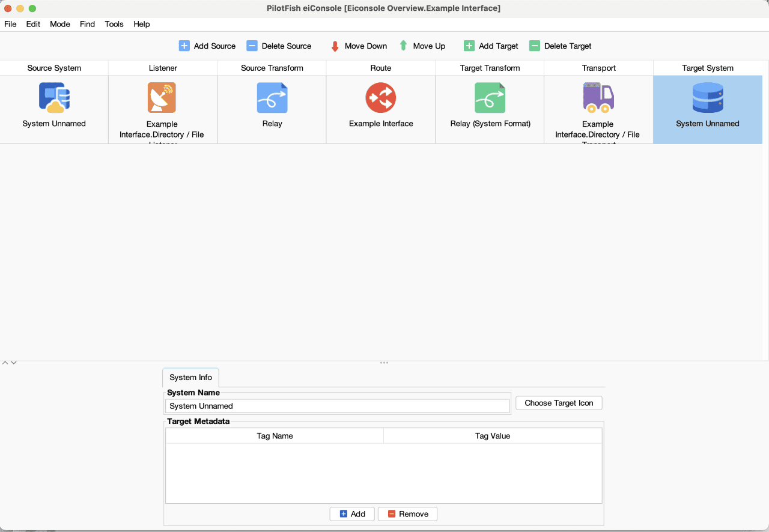
Task: Click the Target System Unnamed label
Action: (708, 124)
